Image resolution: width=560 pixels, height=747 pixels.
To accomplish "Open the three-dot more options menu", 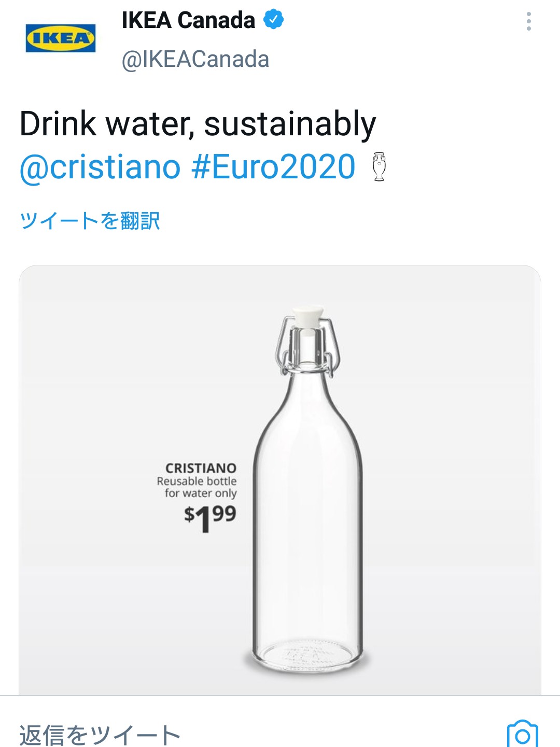I will (x=528, y=21).
